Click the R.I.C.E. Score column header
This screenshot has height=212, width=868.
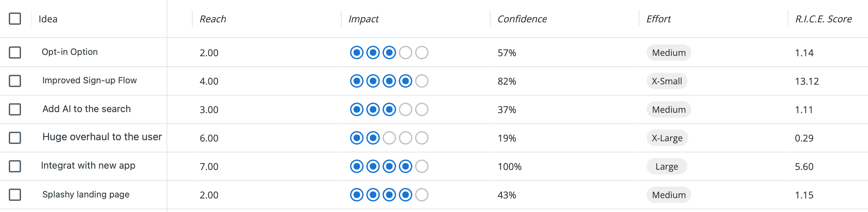[x=823, y=19]
